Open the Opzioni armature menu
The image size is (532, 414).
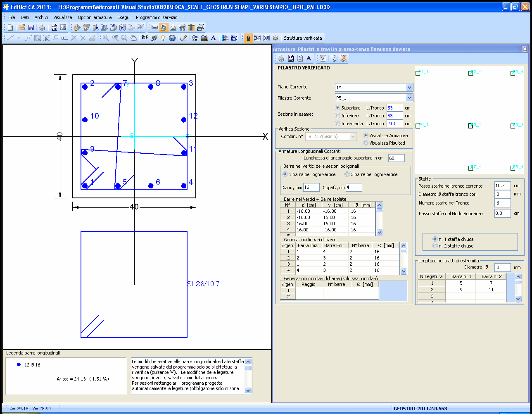[x=95, y=17]
